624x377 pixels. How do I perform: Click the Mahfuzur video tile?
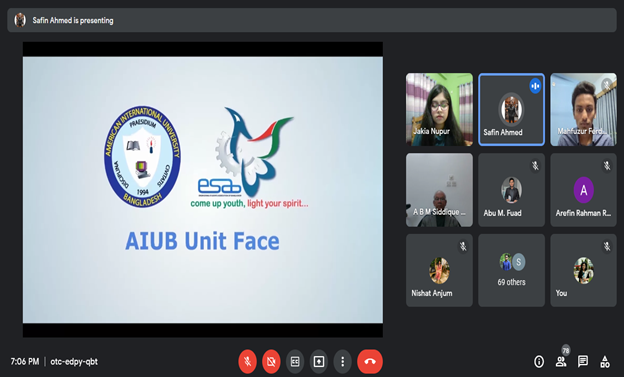pyautogui.click(x=583, y=109)
